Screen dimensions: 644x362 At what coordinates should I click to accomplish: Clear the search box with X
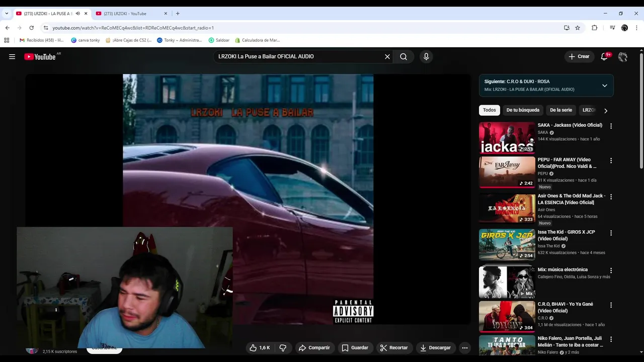[387, 57]
